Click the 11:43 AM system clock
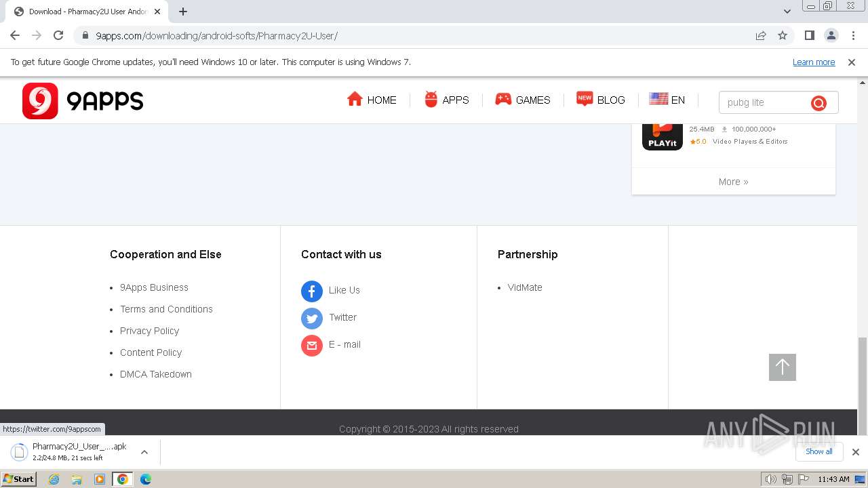This screenshot has height=488, width=868. 833,479
